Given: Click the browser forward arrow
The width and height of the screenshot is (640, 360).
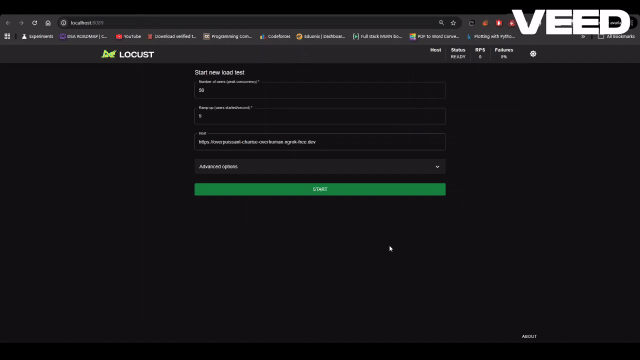Looking at the screenshot, I should click(21, 23).
